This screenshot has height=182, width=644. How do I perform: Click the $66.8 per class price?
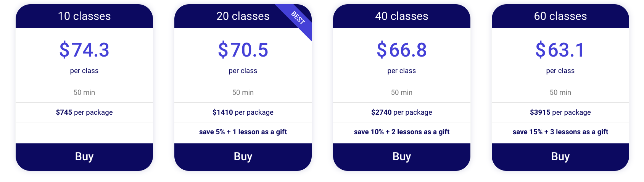[x=402, y=50]
